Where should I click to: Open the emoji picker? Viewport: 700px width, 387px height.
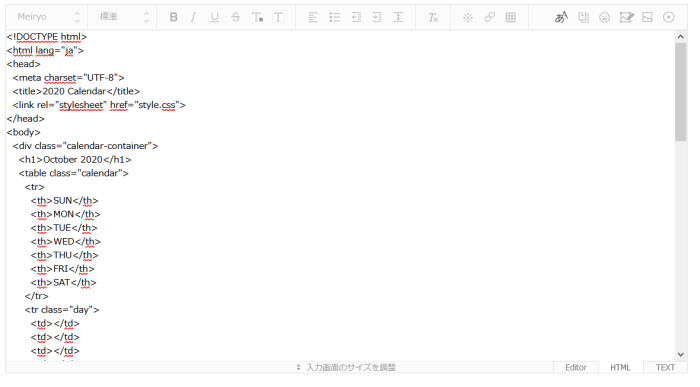click(x=604, y=17)
